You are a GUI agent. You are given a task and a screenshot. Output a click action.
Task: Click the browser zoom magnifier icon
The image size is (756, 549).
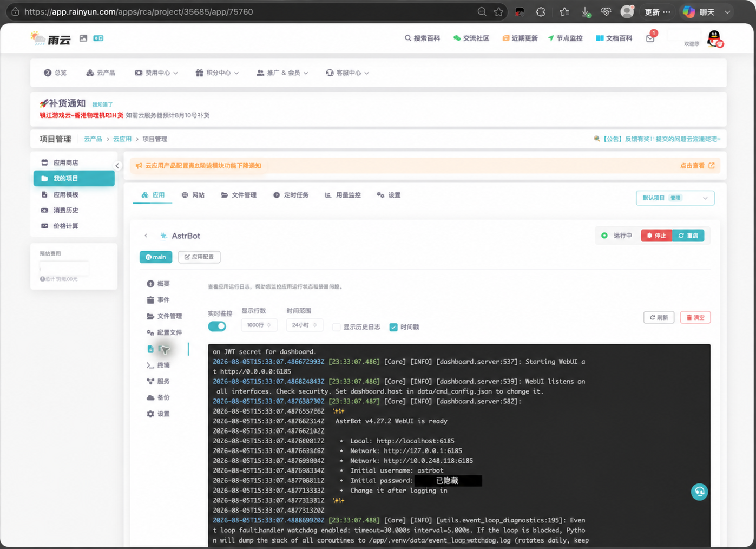482,12
